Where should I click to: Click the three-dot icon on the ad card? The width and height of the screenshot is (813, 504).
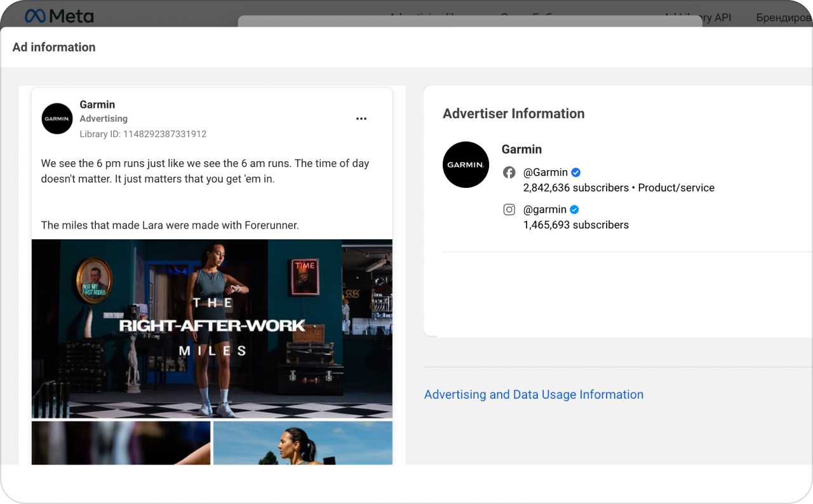click(x=361, y=119)
